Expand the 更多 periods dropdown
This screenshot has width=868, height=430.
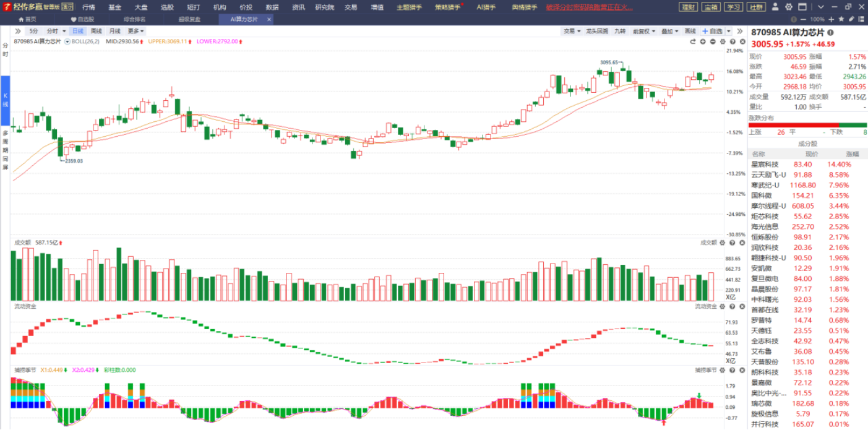click(135, 31)
